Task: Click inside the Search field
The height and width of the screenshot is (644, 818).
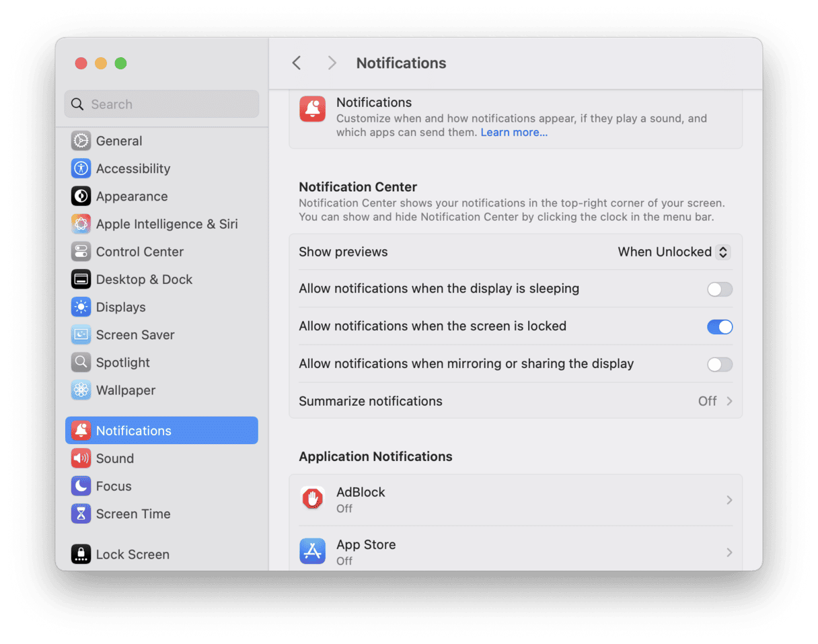Action: click(x=161, y=104)
